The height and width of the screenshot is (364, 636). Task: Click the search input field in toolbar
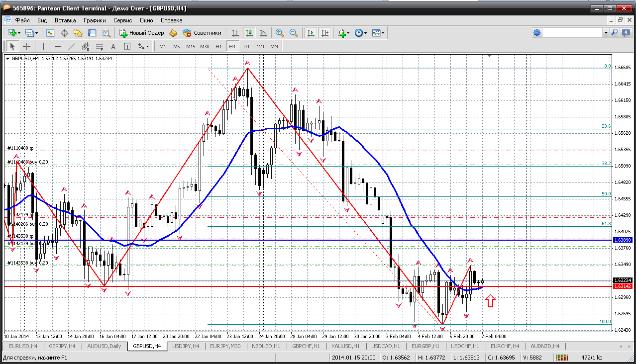572,33
